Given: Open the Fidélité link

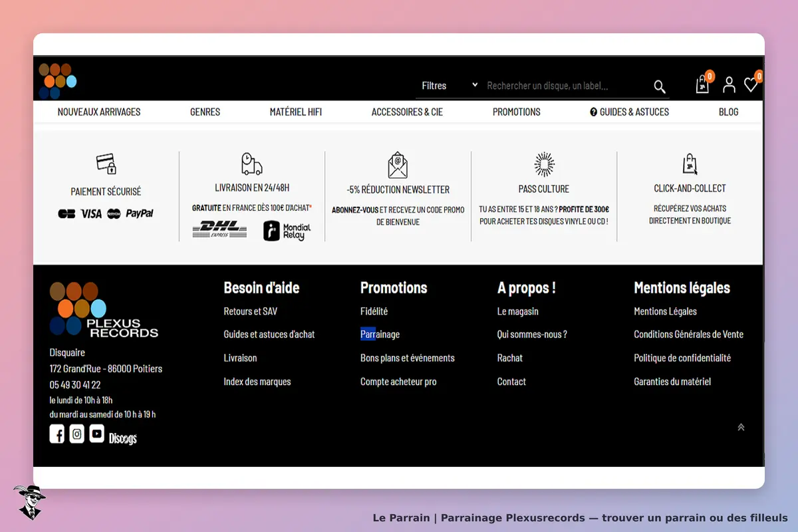Looking at the screenshot, I should point(374,311).
